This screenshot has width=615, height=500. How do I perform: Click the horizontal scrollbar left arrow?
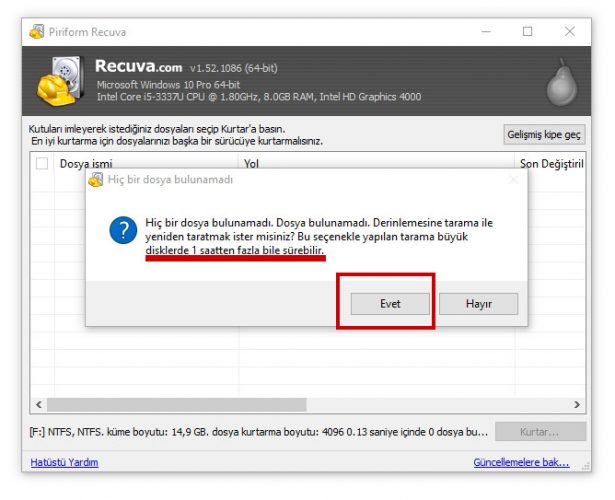(x=39, y=404)
